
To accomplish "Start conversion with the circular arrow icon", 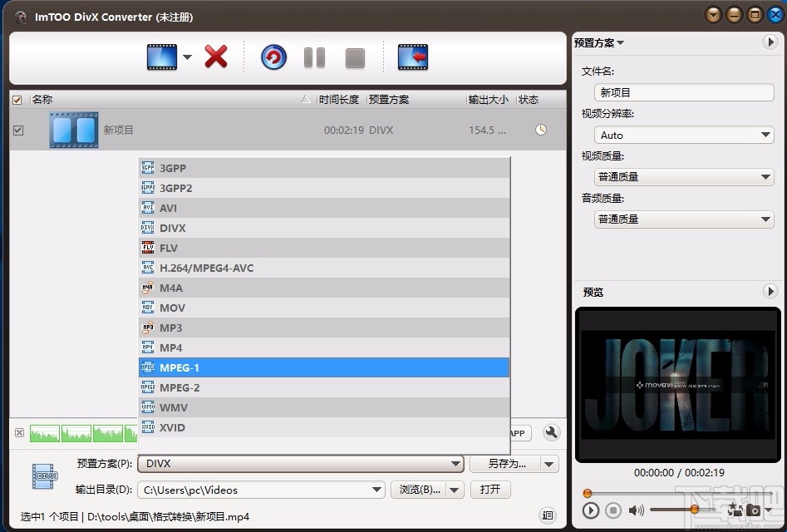I will (273, 57).
